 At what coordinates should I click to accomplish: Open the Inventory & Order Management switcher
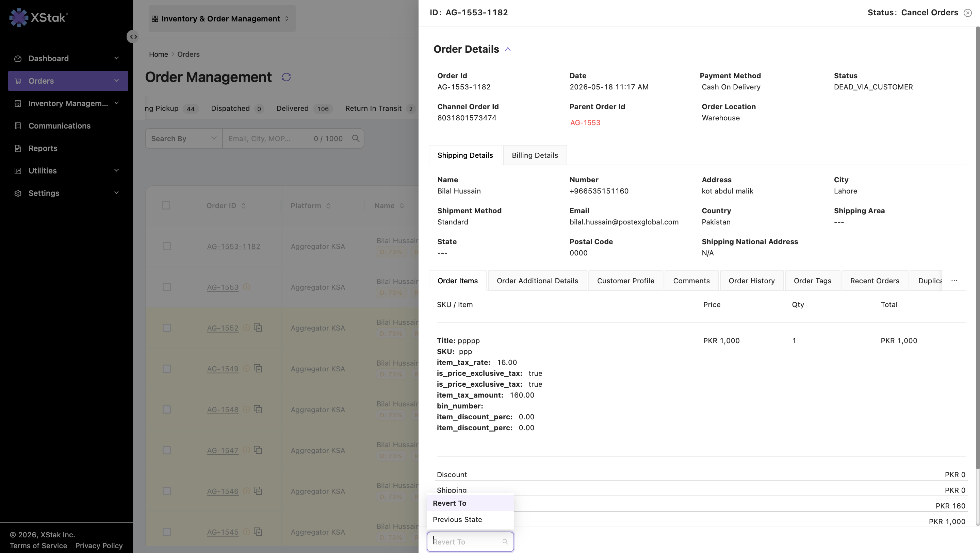222,19
